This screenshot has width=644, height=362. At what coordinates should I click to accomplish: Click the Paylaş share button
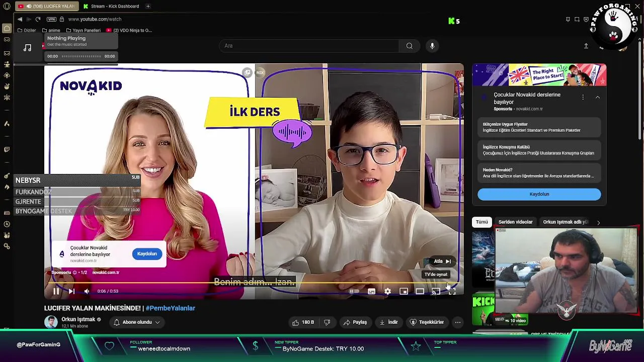(x=355, y=322)
